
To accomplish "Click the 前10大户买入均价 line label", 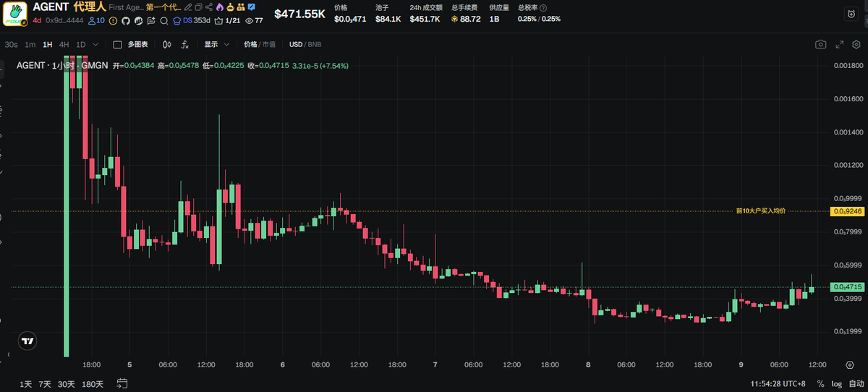I will (x=760, y=210).
